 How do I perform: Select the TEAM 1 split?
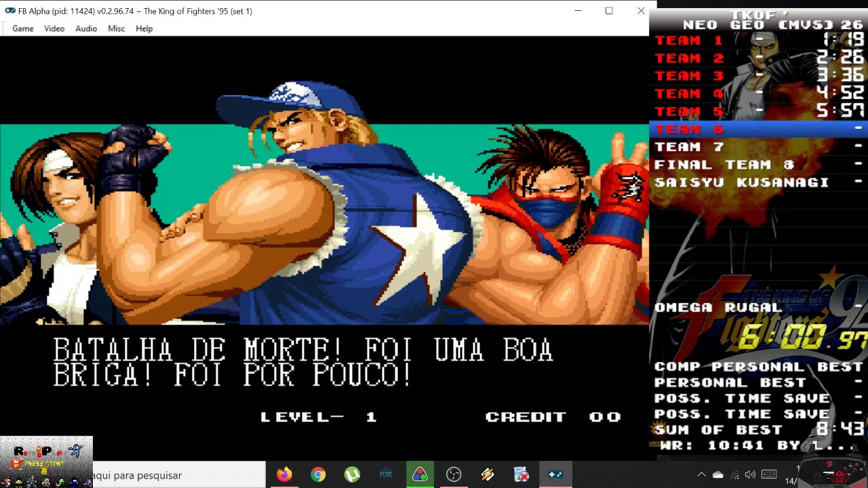758,41
